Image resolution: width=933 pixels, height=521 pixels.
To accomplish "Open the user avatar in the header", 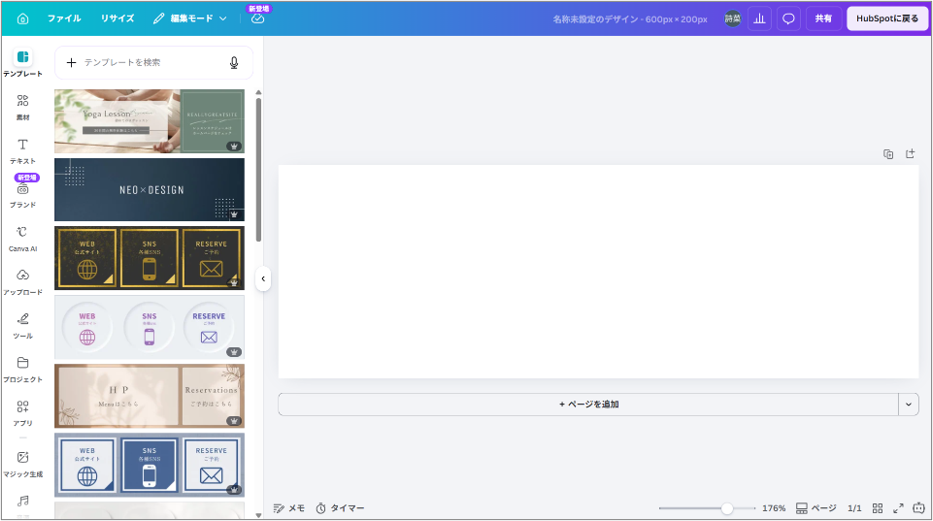I will point(732,18).
